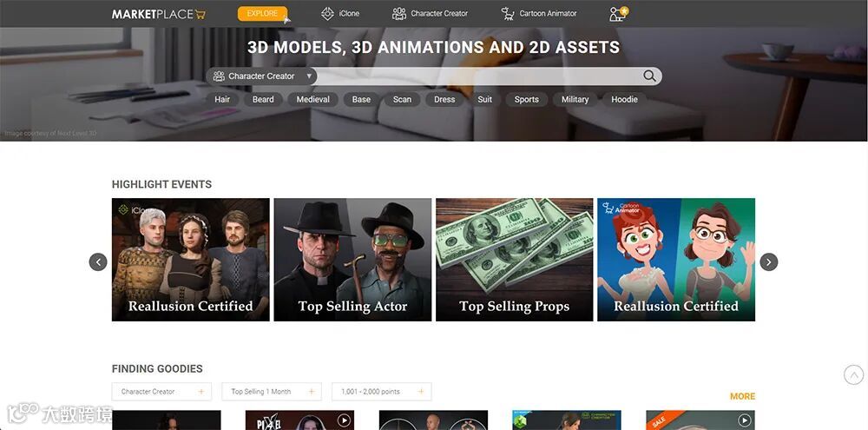Open the Cartoon Animator header icon
The width and height of the screenshot is (868, 430).
[x=508, y=14]
